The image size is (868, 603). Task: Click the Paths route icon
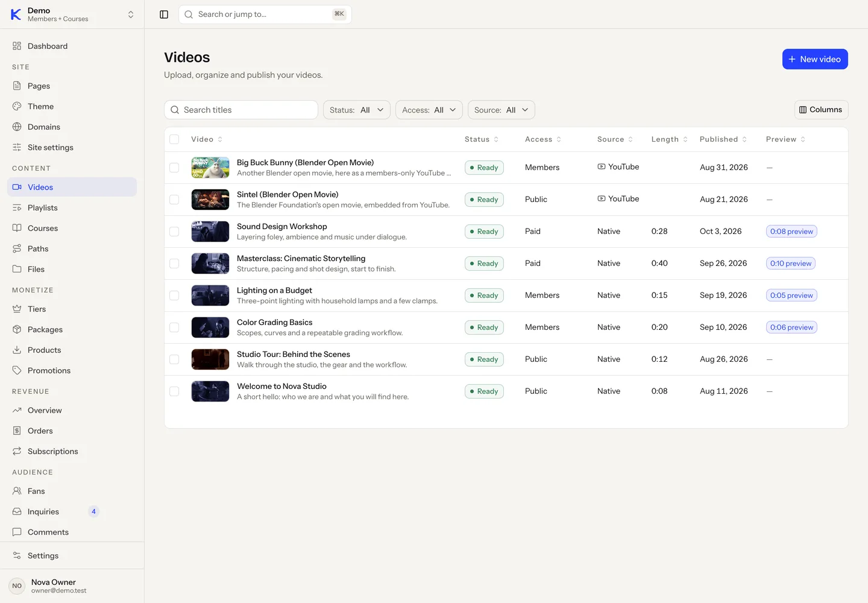17,248
